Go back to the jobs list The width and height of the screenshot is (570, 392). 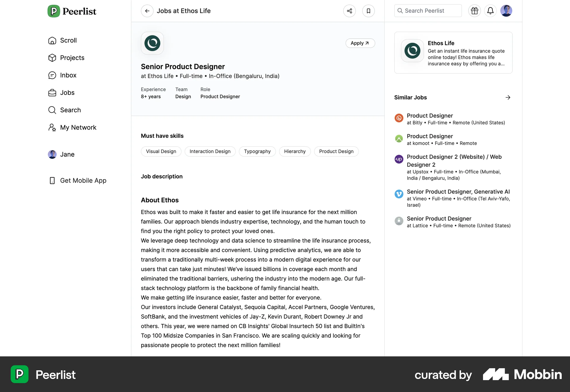(x=147, y=11)
